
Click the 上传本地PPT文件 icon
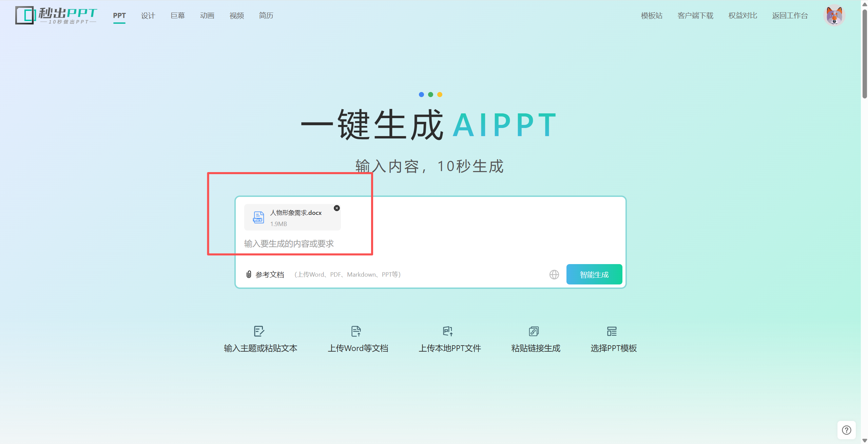448,332
